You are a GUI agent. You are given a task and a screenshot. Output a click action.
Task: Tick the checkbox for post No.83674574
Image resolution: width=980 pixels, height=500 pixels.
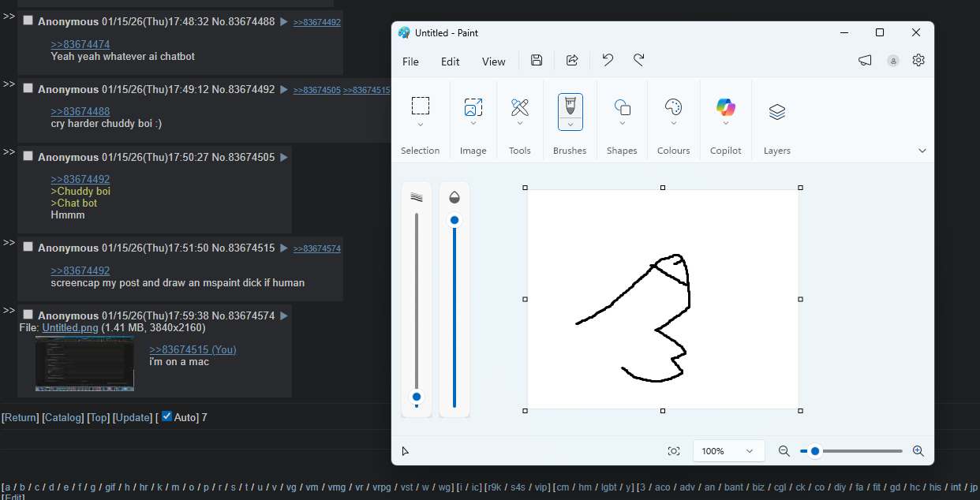28,315
